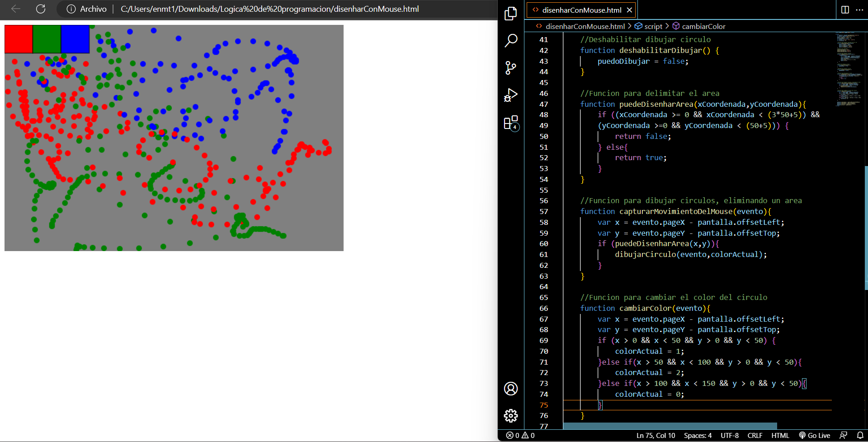Open the Run and Debug view
Image resolution: width=868 pixels, height=442 pixels.
pos(511,95)
